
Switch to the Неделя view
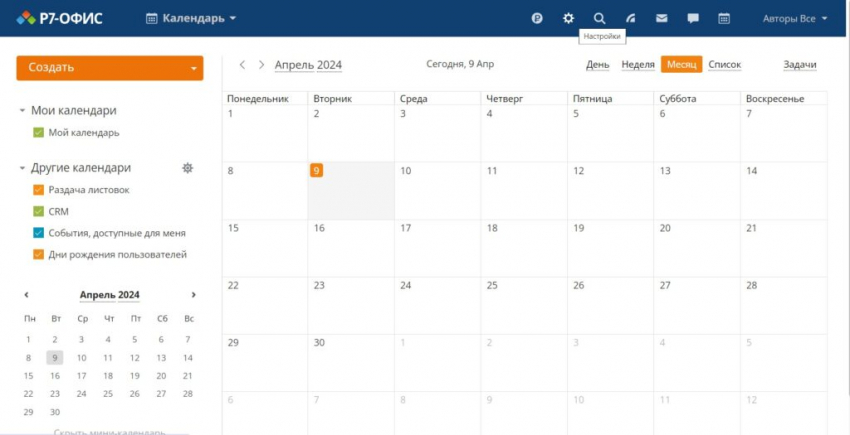[x=637, y=65]
